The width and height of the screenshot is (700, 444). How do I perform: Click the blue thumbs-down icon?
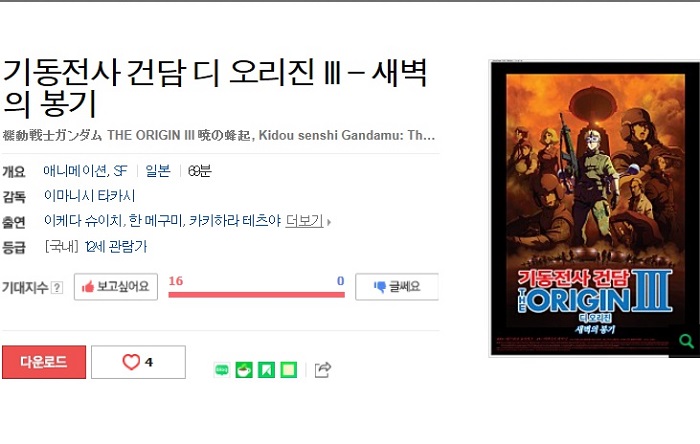(380, 286)
